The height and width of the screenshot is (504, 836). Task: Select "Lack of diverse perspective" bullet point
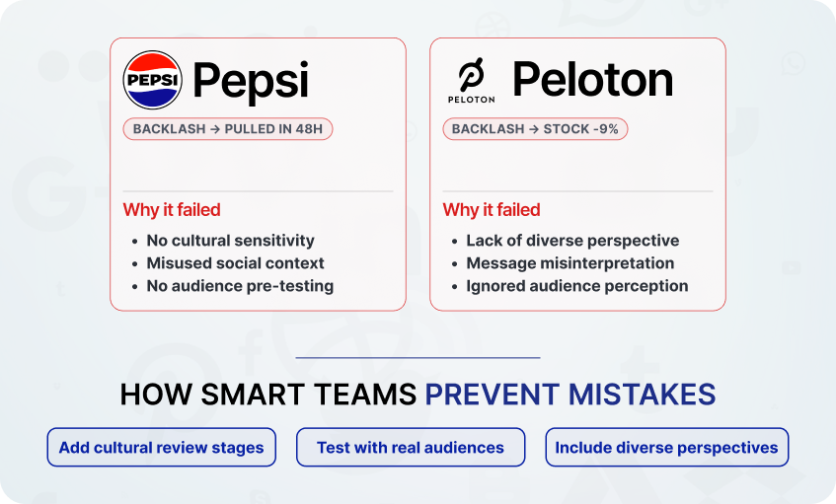[572, 240]
